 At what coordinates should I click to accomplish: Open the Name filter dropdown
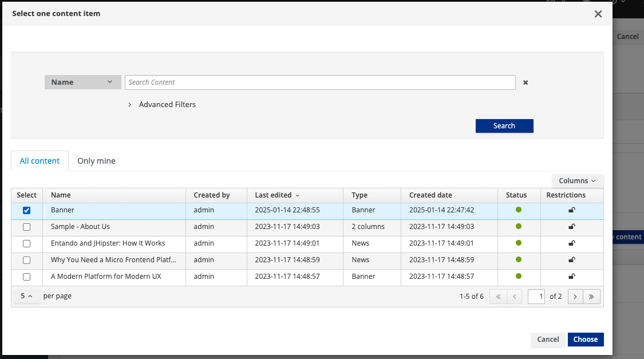[82, 82]
